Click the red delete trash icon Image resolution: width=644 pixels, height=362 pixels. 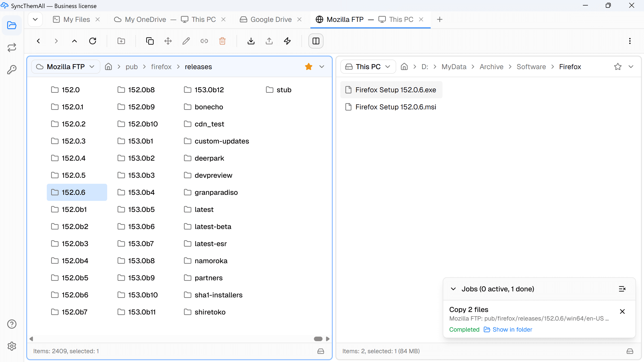(x=222, y=41)
